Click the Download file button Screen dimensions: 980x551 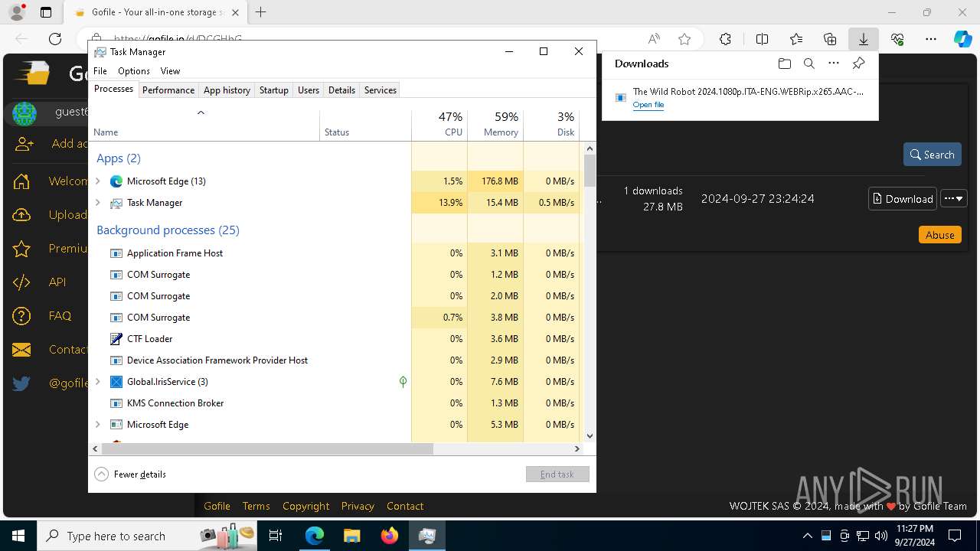click(903, 199)
